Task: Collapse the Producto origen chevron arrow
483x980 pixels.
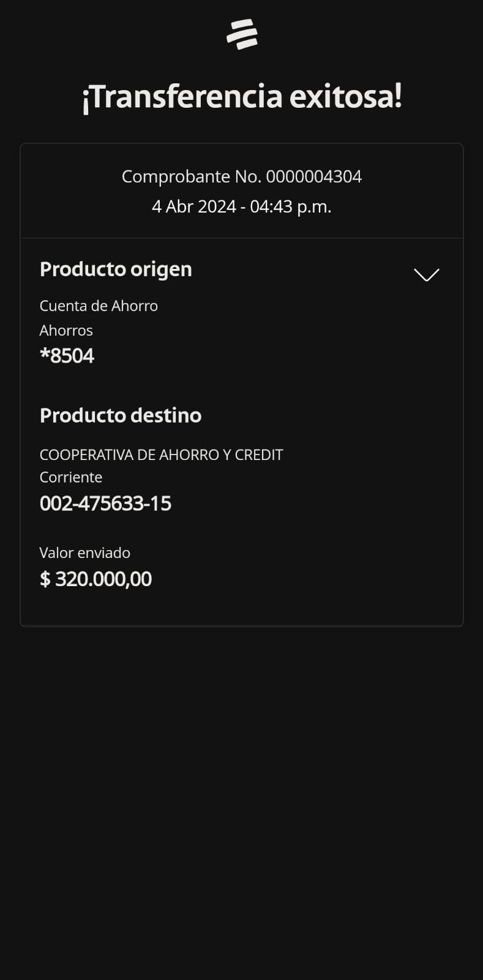Action: [x=426, y=274]
